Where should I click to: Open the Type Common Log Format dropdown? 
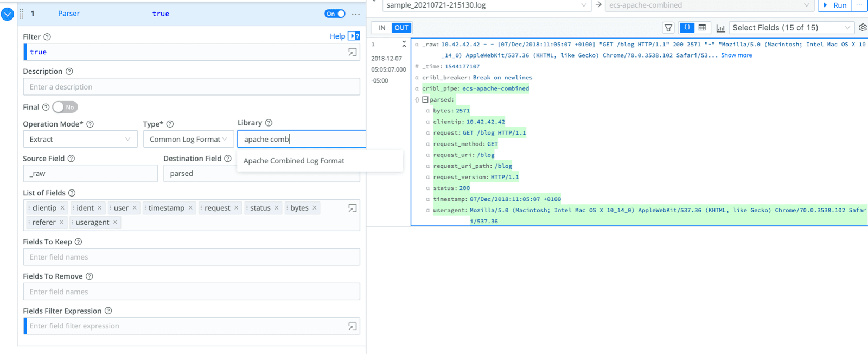pos(188,140)
